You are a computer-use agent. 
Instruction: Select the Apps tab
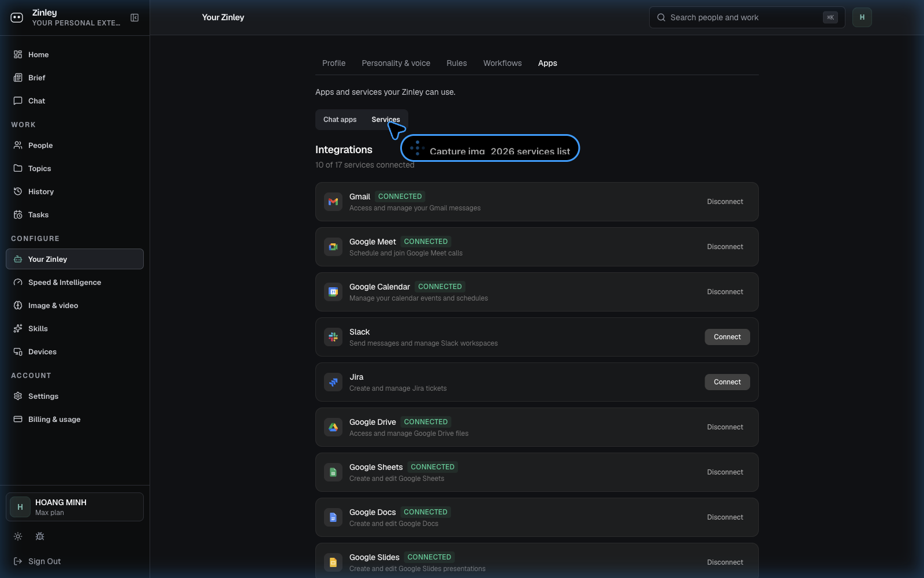point(547,63)
